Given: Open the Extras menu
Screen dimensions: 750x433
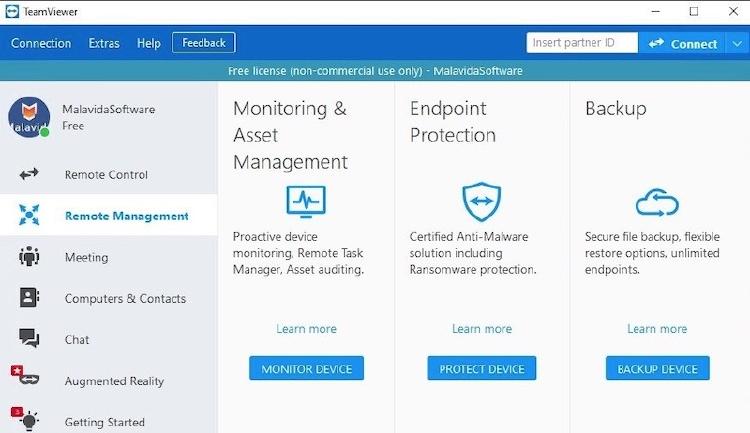Looking at the screenshot, I should (x=104, y=43).
